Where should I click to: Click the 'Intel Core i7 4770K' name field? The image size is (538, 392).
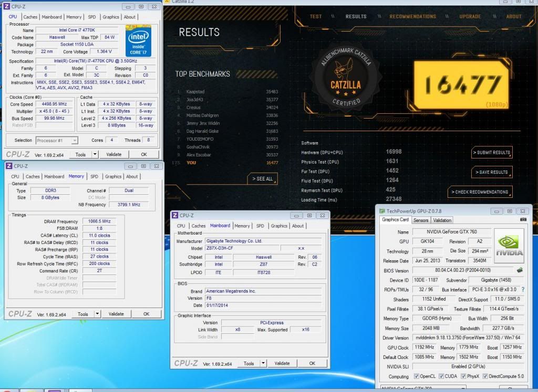coord(77,30)
